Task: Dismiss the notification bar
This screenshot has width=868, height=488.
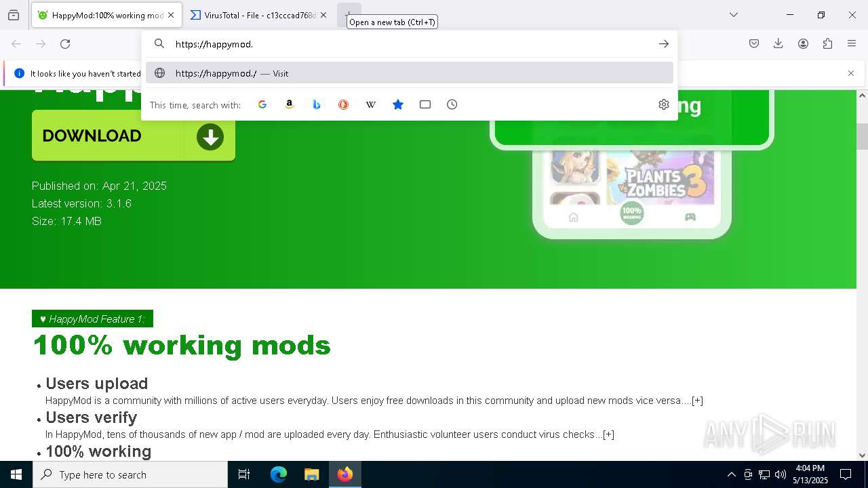Action: click(x=851, y=73)
